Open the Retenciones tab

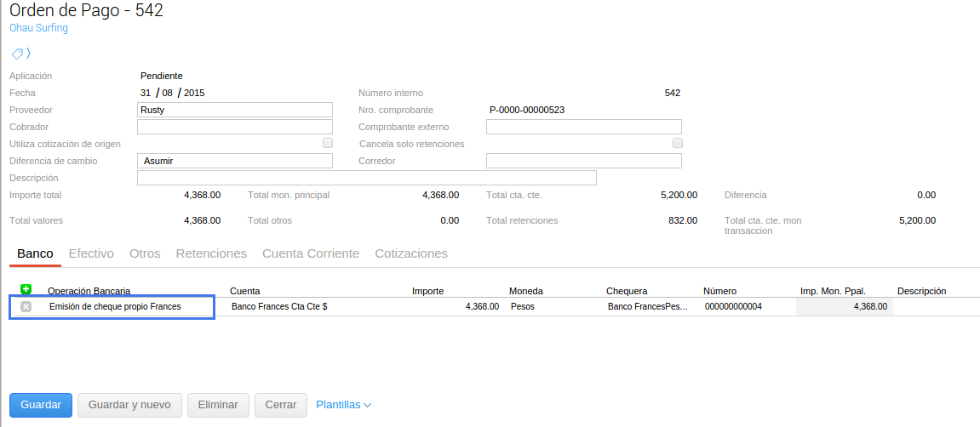point(211,253)
